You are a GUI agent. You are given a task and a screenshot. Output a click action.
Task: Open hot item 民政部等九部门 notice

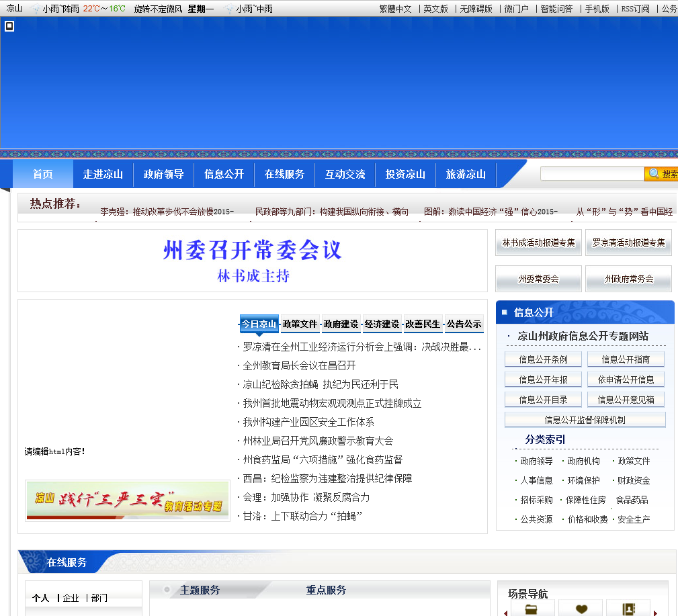tap(332, 212)
